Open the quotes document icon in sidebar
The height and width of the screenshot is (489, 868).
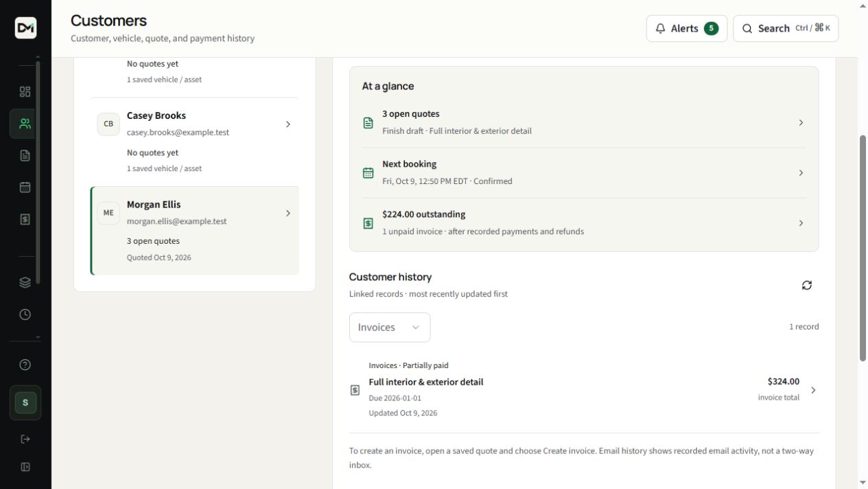[25, 155]
